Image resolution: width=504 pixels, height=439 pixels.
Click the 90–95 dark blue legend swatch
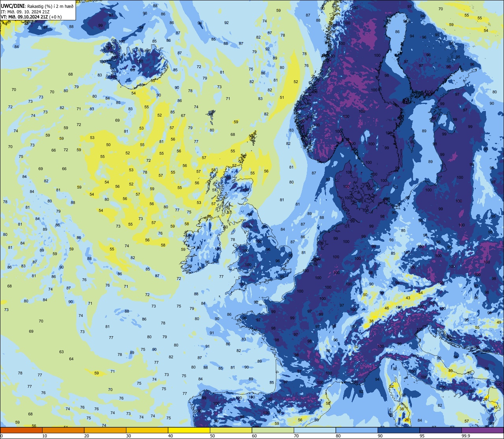(x=398, y=430)
